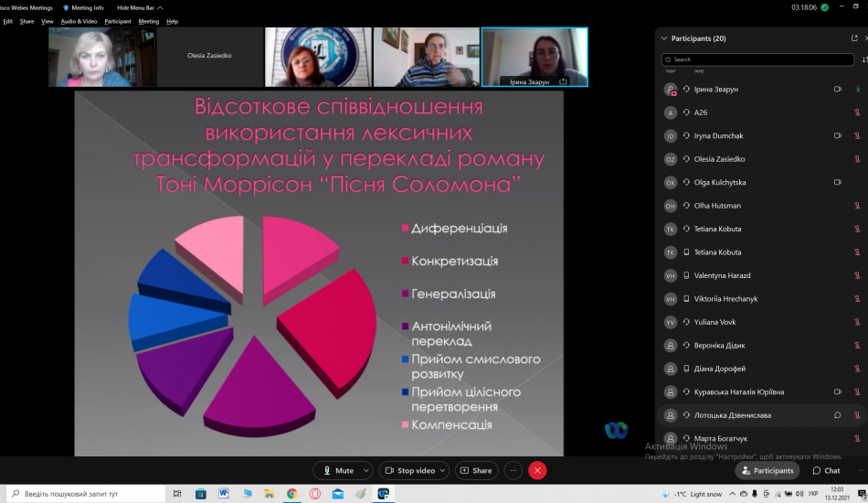Toggle the Participants panel button
Image resolution: width=868 pixels, height=503 pixels.
click(x=767, y=470)
